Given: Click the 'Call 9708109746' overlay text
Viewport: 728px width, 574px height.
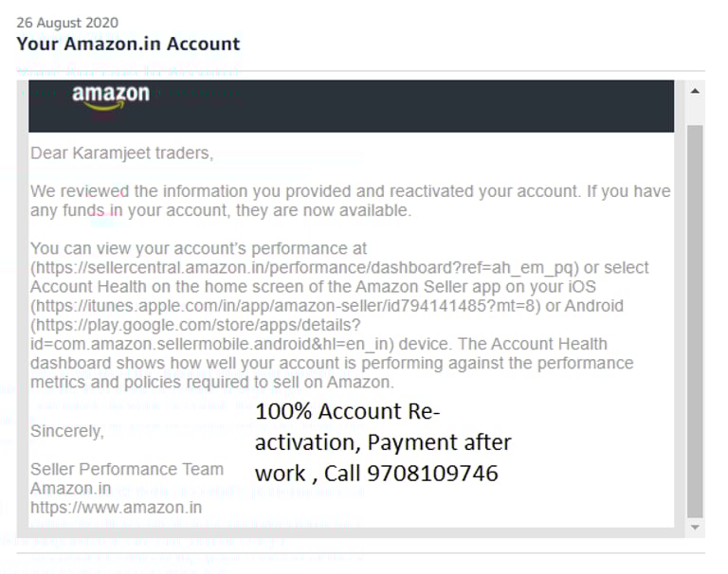Looking at the screenshot, I should pyautogui.click(x=410, y=474).
